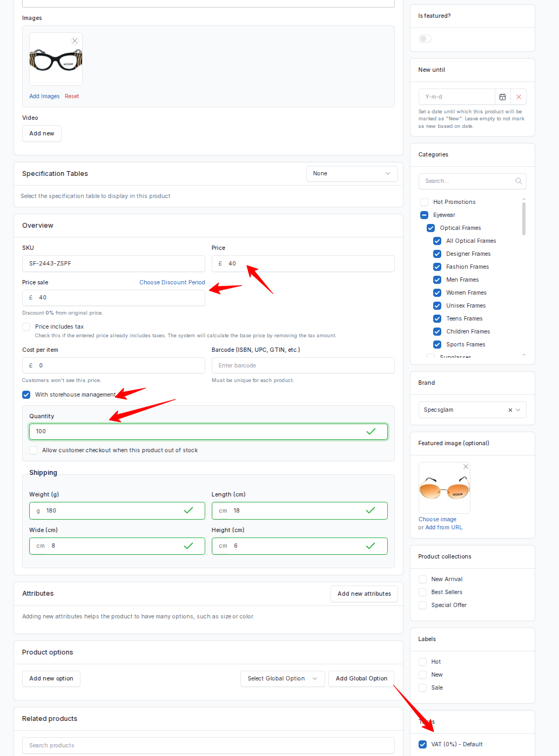
Task: Open the Brand dropdown
Action: [472, 410]
